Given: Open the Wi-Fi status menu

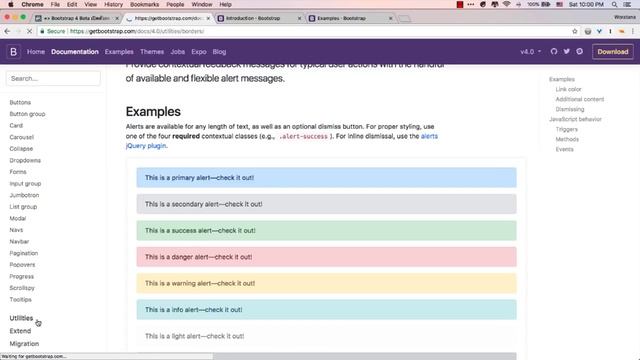Looking at the screenshot, I should [x=507, y=4].
